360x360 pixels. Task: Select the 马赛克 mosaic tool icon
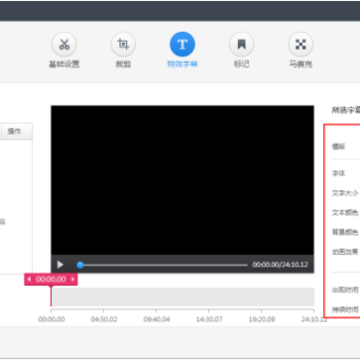point(301,44)
